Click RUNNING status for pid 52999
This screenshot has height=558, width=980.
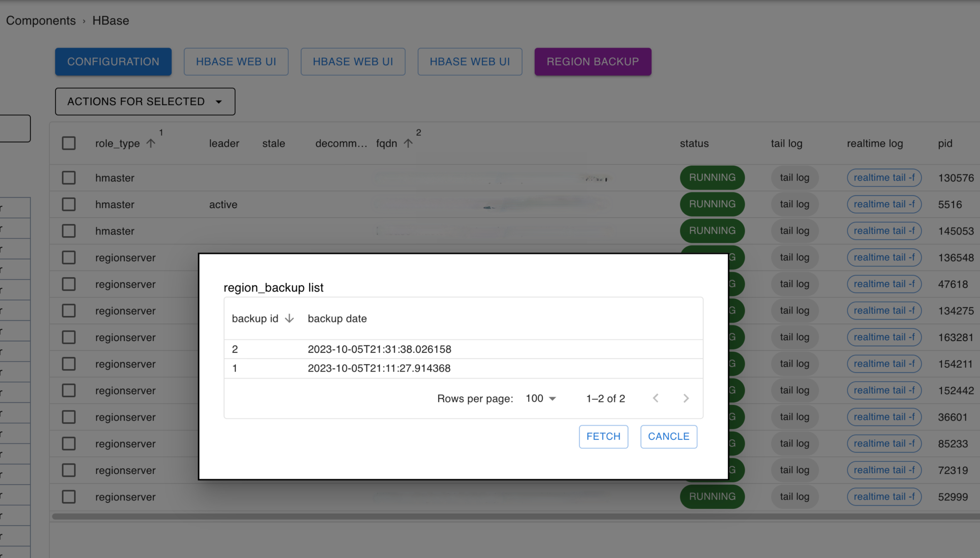[712, 496]
